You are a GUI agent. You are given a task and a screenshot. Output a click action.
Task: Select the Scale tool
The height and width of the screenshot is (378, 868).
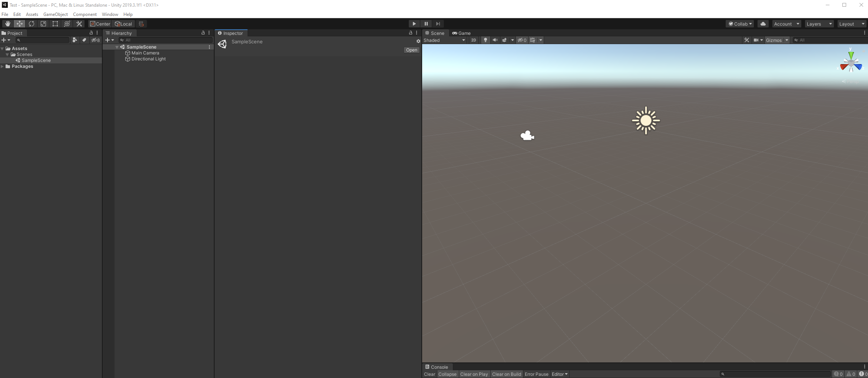tap(43, 24)
